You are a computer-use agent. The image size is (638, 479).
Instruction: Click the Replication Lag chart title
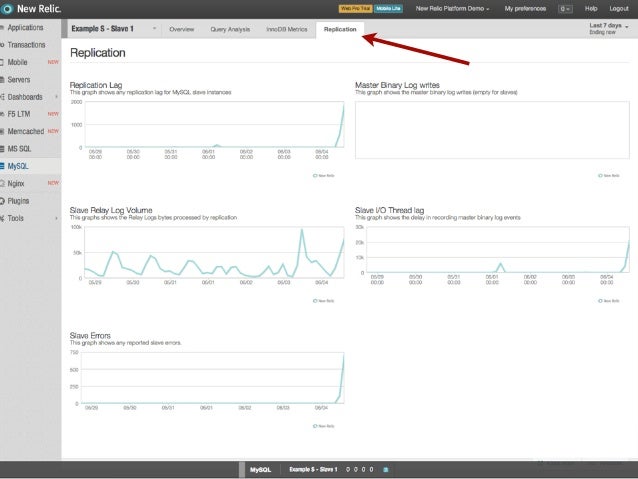click(x=96, y=85)
